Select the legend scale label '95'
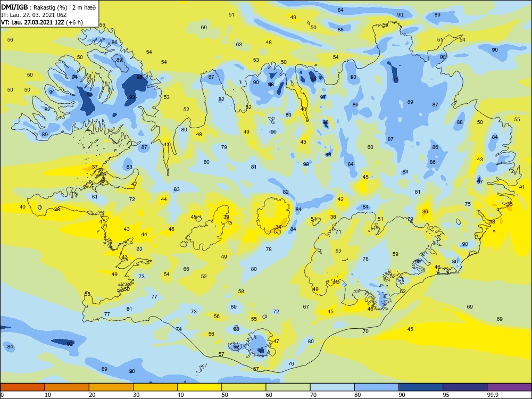The image size is (532, 399). (446, 395)
